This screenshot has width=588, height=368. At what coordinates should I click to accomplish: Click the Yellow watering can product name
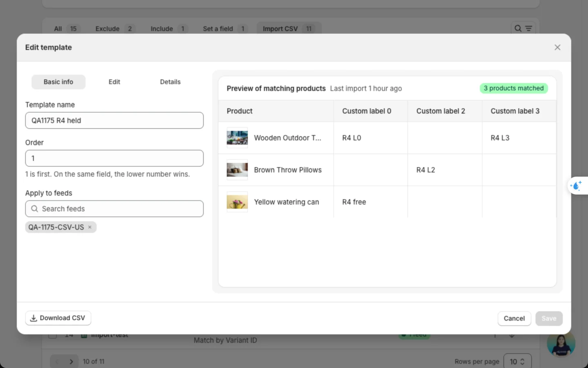287,202
